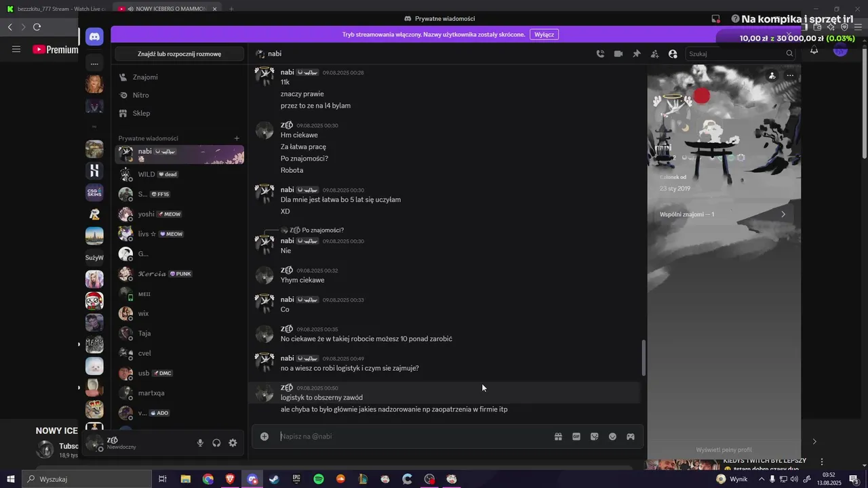Toggle headphones deafen in user panel

tap(216, 443)
